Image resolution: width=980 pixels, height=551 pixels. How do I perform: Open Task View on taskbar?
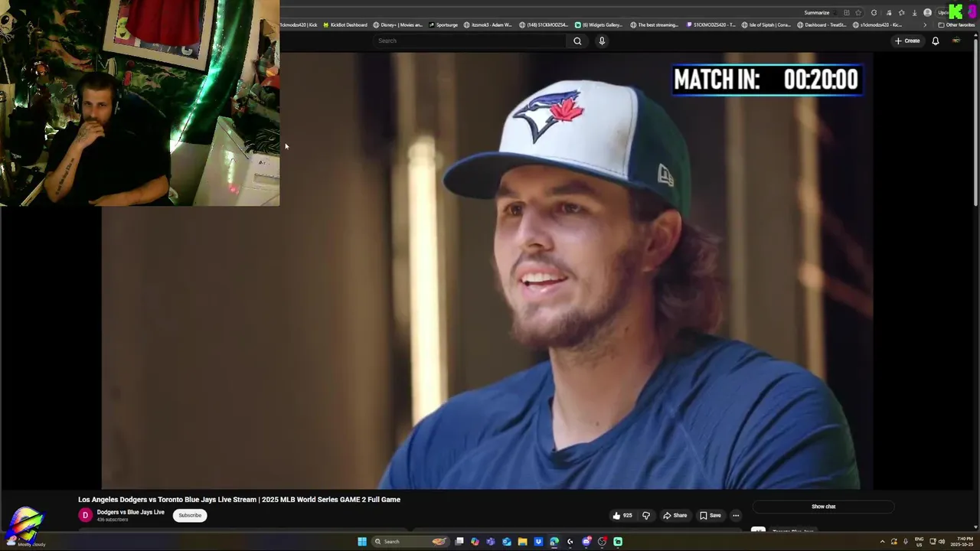(x=459, y=541)
